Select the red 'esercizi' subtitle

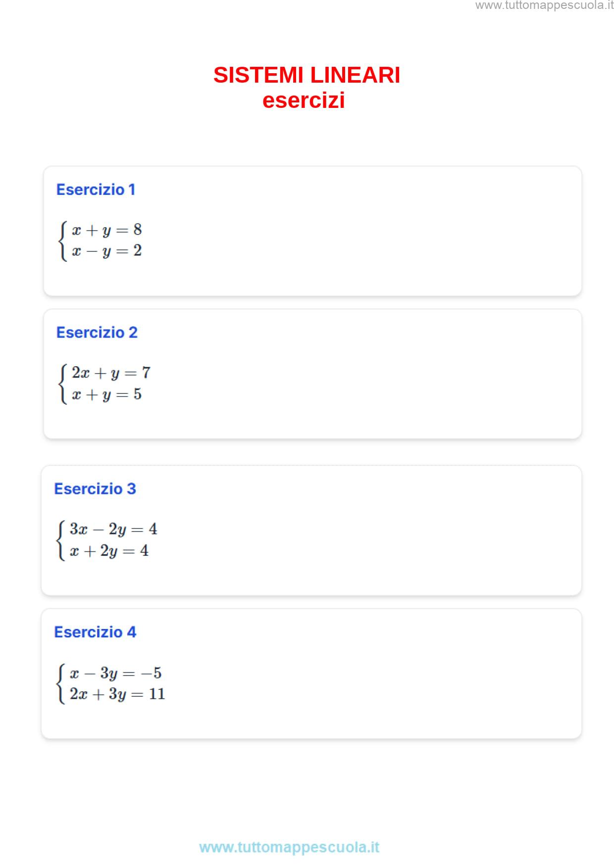[304, 100]
